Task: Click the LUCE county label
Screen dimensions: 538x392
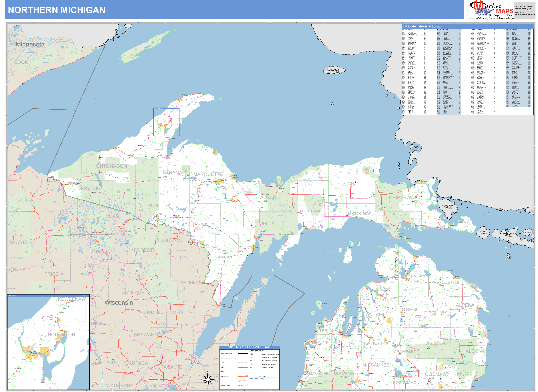Action: pyautogui.click(x=348, y=184)
